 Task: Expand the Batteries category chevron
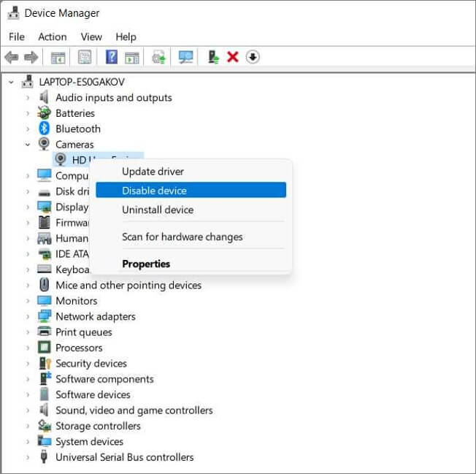pyautogui.click(x=28, y=113)
